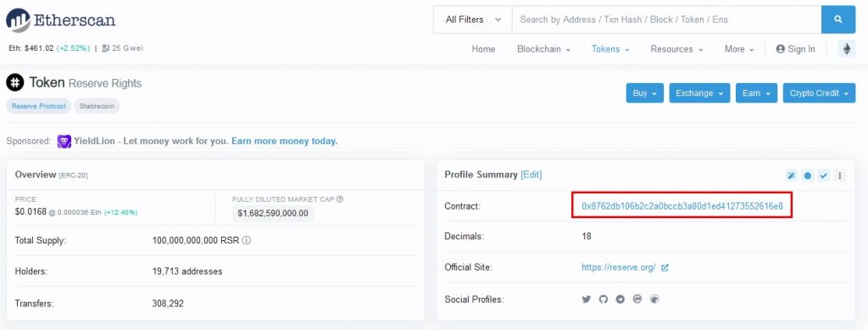Click the YieldLion sponsor icon
The image size is (868, 330).
[x=64, y=141]
